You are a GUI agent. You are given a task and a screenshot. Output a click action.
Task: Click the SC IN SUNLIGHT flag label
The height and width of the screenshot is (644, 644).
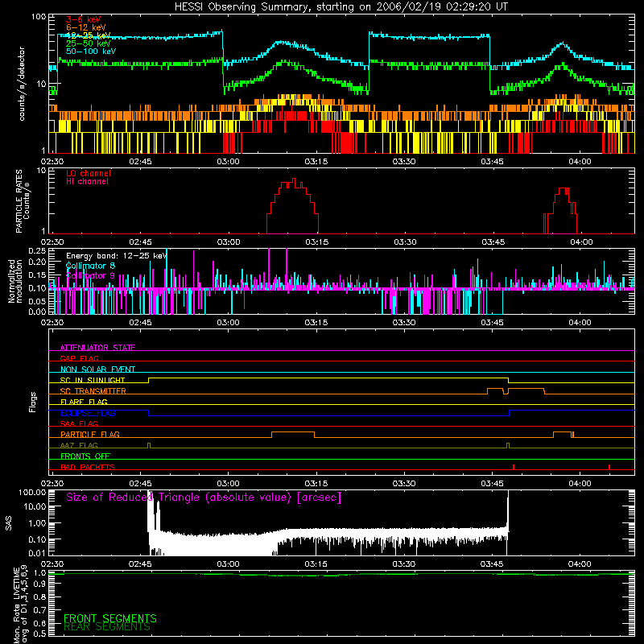click(93, 380)
